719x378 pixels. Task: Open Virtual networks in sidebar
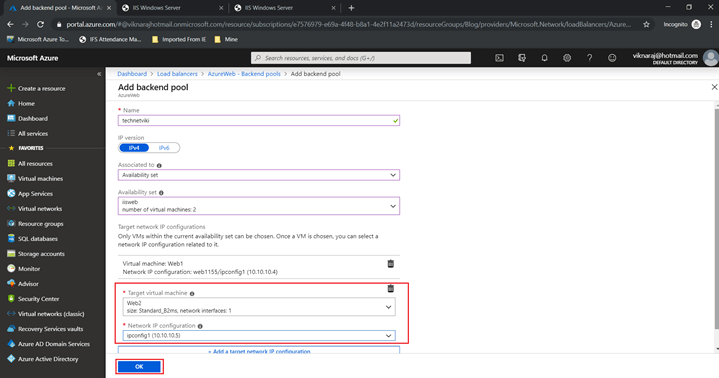click(34, 208)
